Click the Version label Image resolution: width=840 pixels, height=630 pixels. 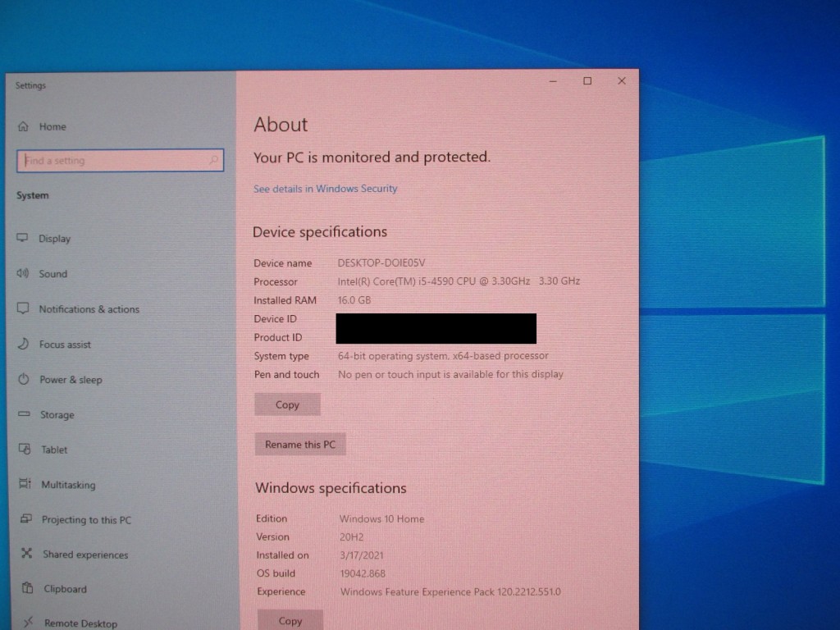point(272,536)
